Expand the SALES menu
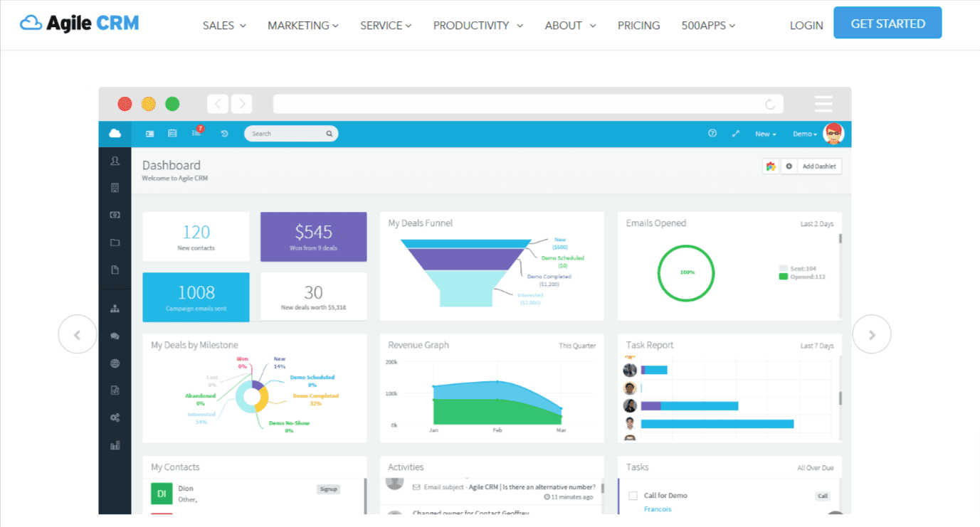This screenshot has height=527, width=980. 224,25
